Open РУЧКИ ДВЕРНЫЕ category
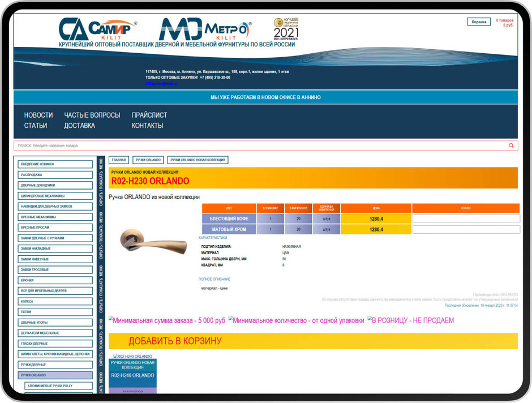This screenshot has height=403, width=532. point(55,365)
